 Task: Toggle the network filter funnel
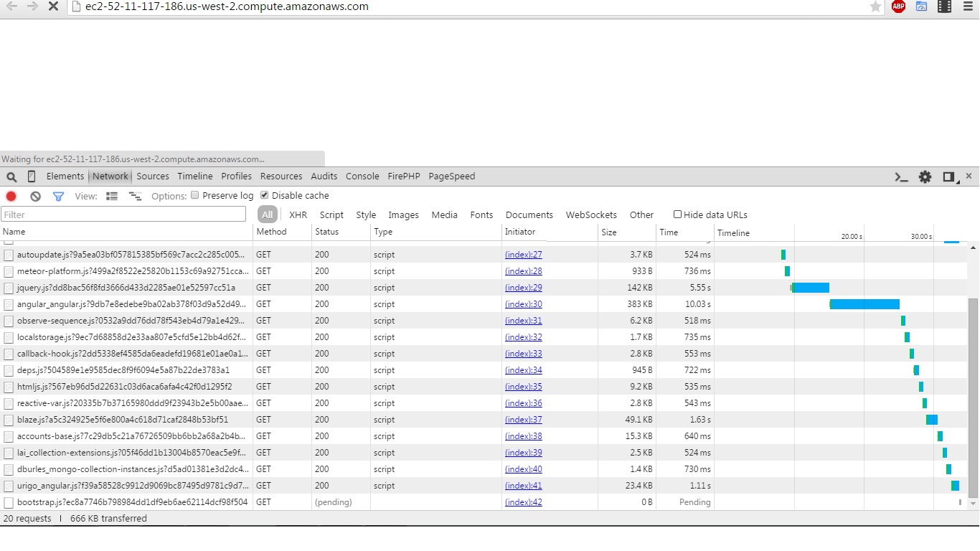coord(59,196)
